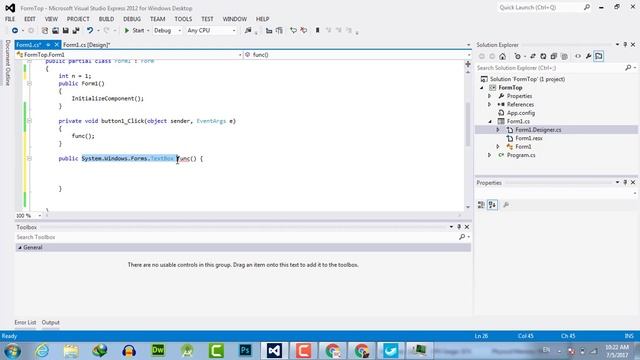The height and width of the screenshot is (360, 640).
Task: Collapse the func() method outline
Action: [29, 158]
